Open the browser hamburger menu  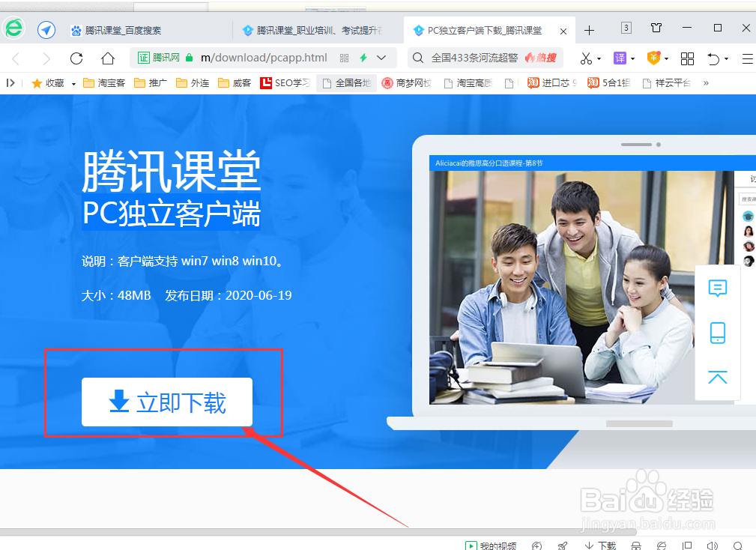(x=747, y=58)
